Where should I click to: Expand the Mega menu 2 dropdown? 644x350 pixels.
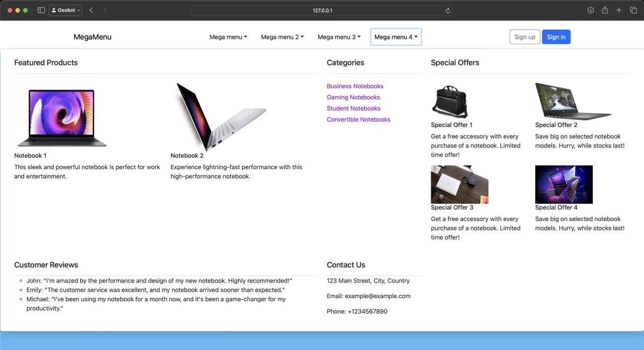[282, 37]
